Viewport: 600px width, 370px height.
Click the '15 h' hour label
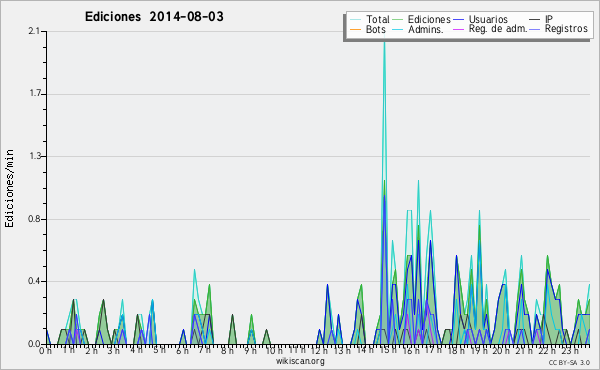coord(388,350)
